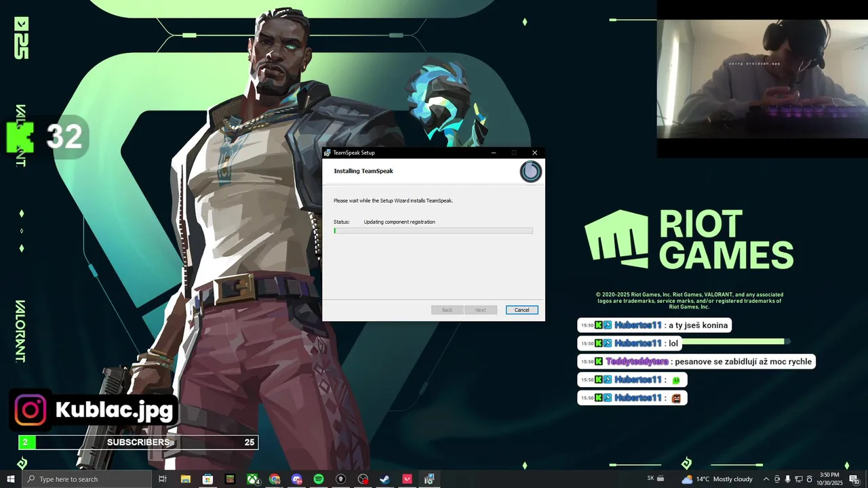
Task: Click the Kick logo next to 32
Action: (x=20, y=137)
